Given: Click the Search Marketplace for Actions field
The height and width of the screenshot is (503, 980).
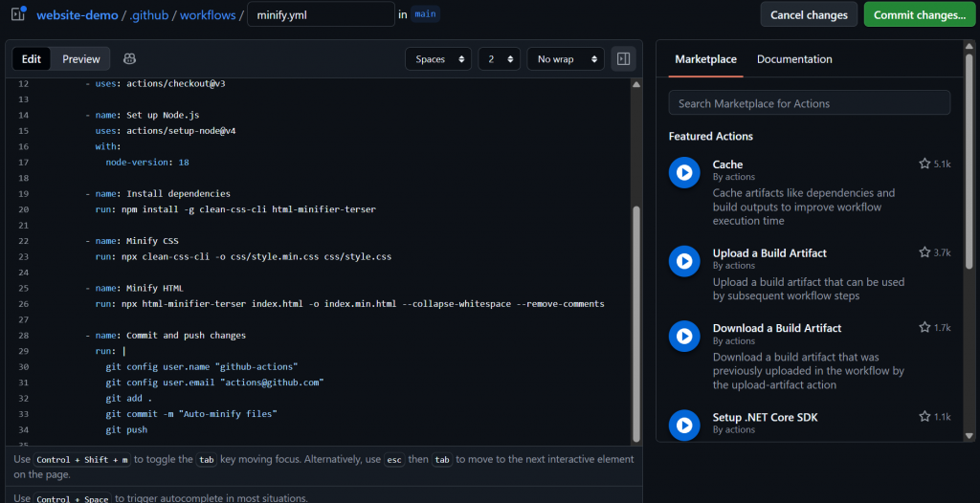Looking at the screenshot, I should pos(810,102).
